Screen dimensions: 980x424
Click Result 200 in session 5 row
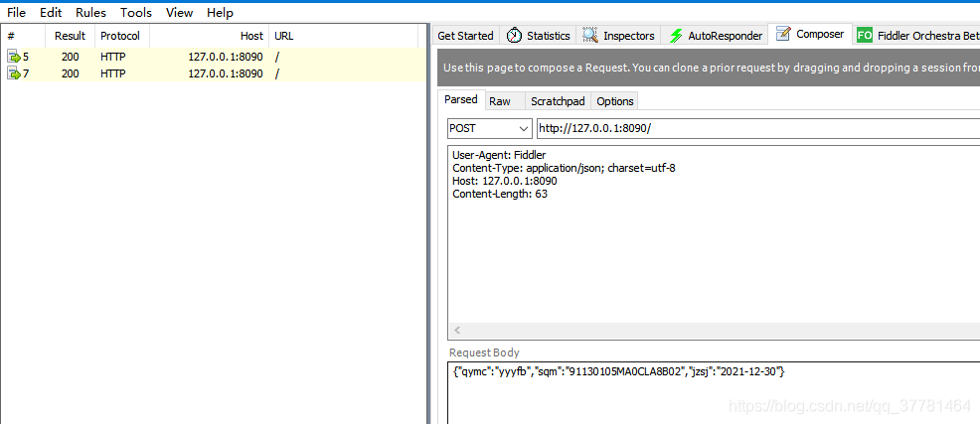click(x=70, y=57)
